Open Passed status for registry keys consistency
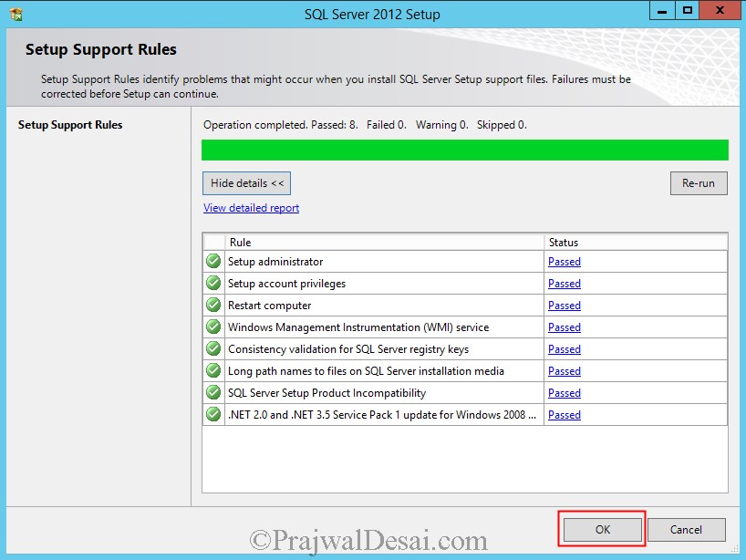Screen dimensions: 746x560 pos(565,349)
